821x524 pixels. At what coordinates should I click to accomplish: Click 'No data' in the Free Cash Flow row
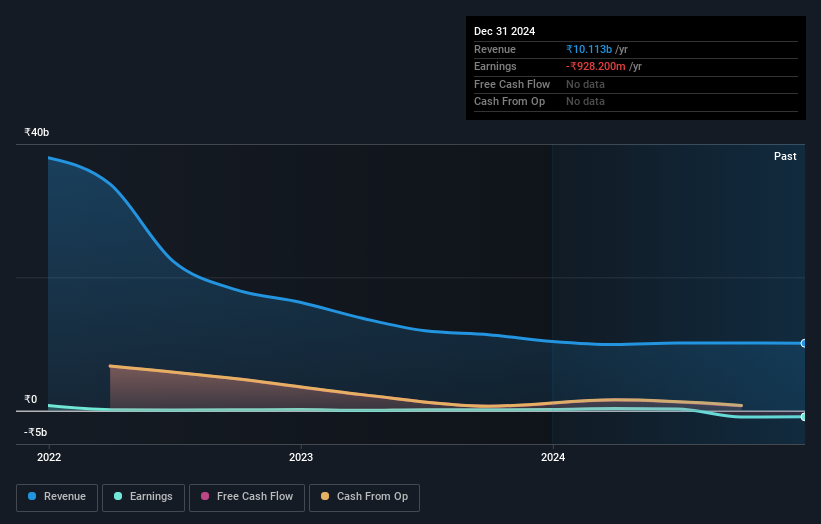[585, 84]
